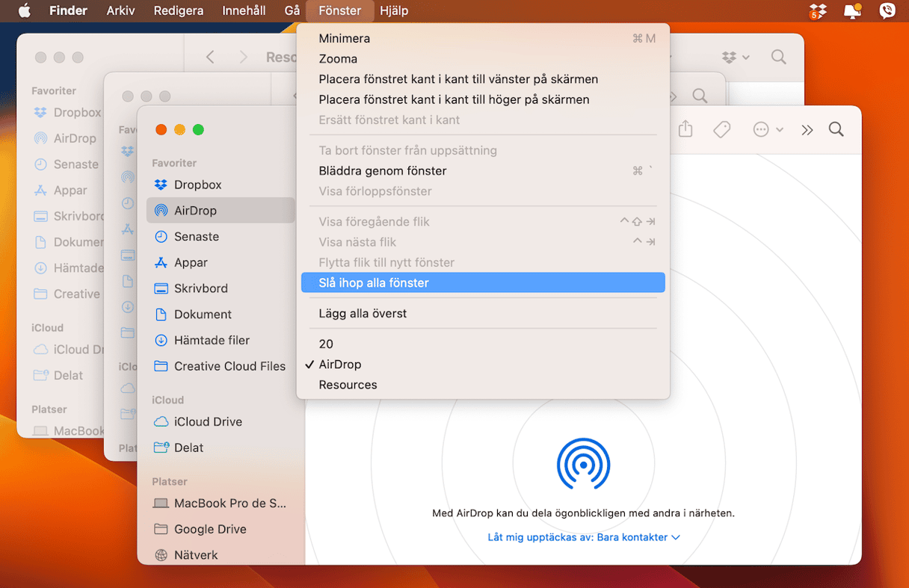This screenshot has height=588, width=909.
Task: Click the iCloud Drive cloud icon
Action: pyautogui.click(x=160, y=421)
